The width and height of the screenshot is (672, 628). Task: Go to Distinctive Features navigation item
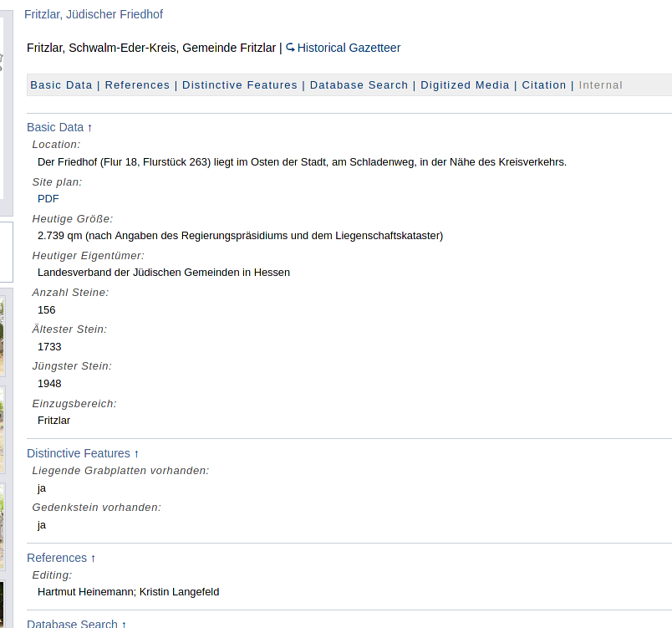click(x=240, y=85)
